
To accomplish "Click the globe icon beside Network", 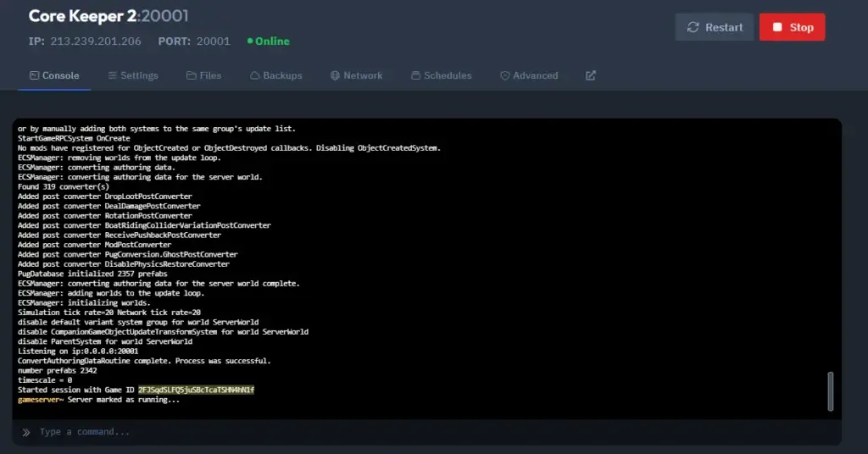I will [335, 75].
